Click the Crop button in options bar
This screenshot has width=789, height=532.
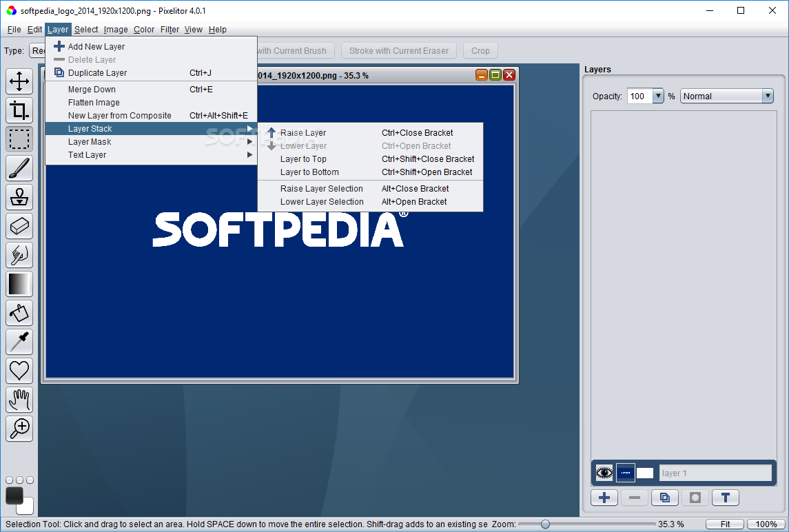pos(480,50)
